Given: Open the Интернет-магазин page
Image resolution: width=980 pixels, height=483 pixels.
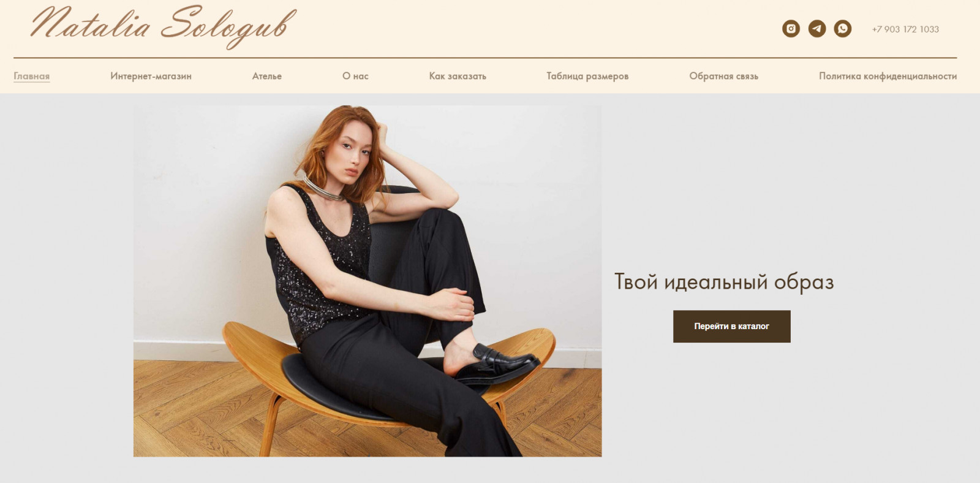Looking at the screenshot, I should [x=151, y=76].
